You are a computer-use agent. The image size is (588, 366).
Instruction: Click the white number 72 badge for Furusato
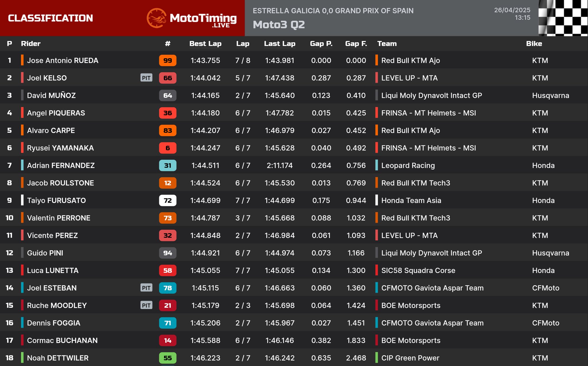pos(167,200)
